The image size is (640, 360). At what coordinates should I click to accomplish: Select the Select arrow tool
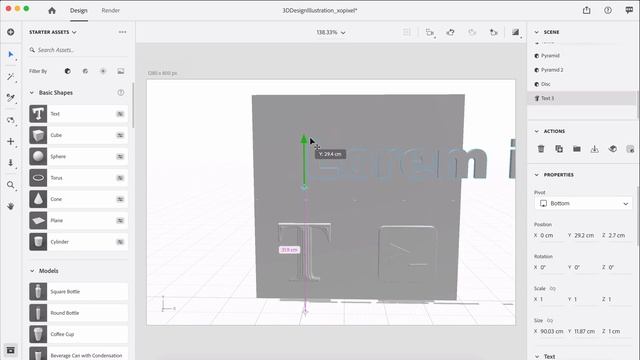[11, 54]
